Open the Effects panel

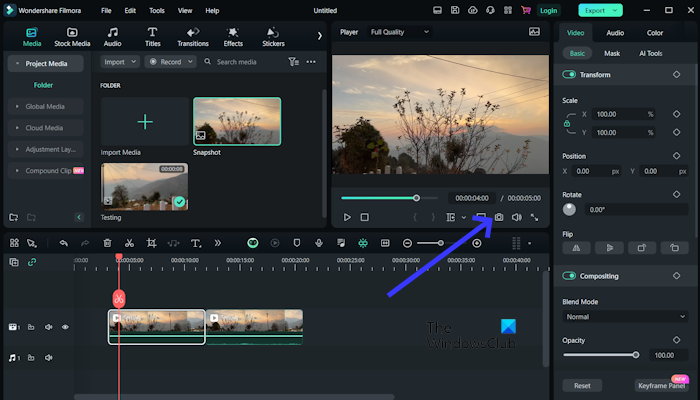pos(233,37)
